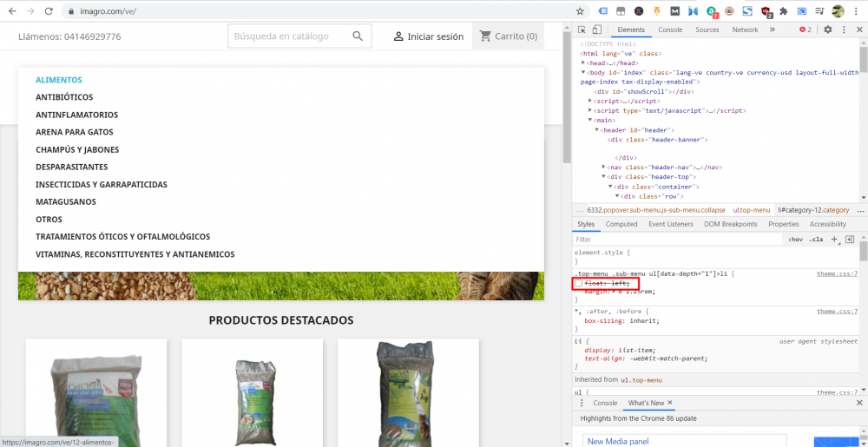
Task: Open the Carrito (0) cart button
Action: pyautogui.click(x=508, y=36)
